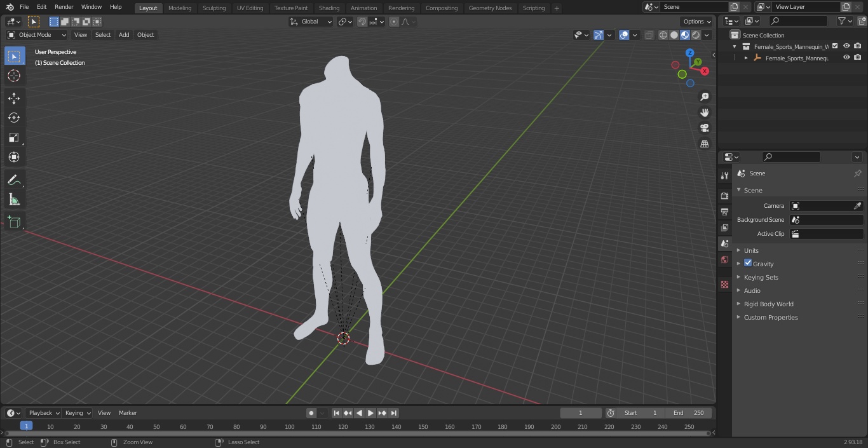Play the animation forward

[x=370, y=413]
